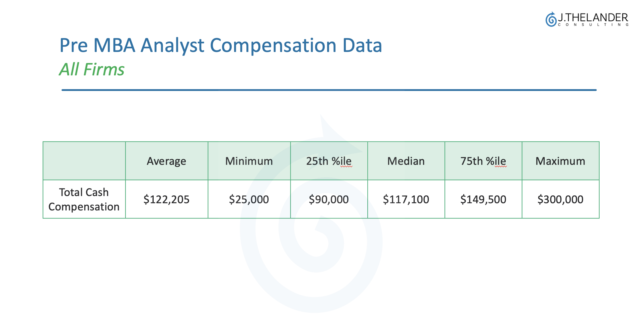The width and height of the screenshot is (644, 332).
Task: Select the $25,000 minimum value cell
Action: tap(249, 199)
